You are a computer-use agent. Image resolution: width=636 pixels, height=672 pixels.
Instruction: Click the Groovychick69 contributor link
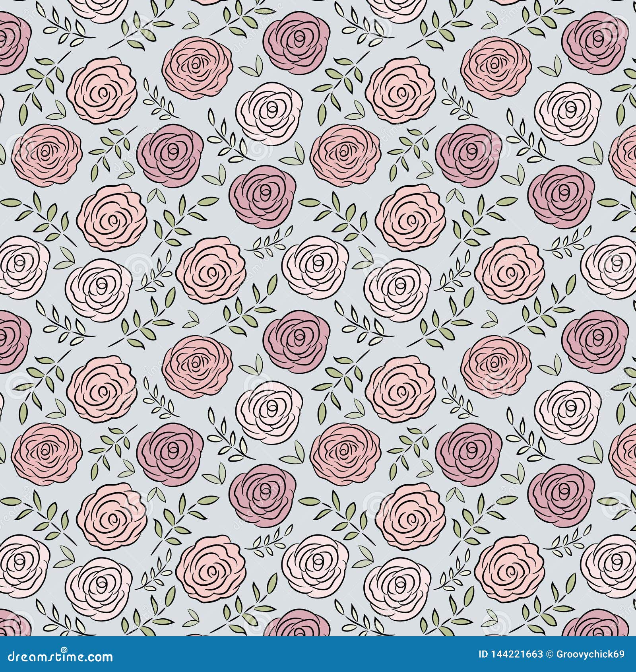590,655
